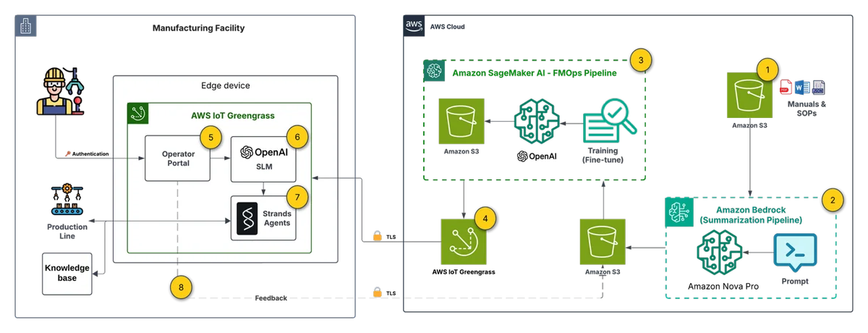868x333 pixels.
Task: Click the key icon beside Authentication
Action: tap(68, 154)
